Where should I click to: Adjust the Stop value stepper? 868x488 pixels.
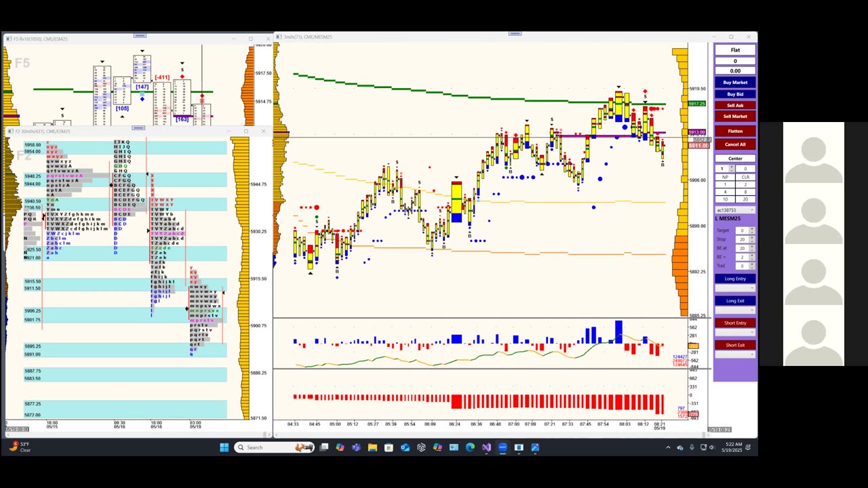tap(751, 239)
